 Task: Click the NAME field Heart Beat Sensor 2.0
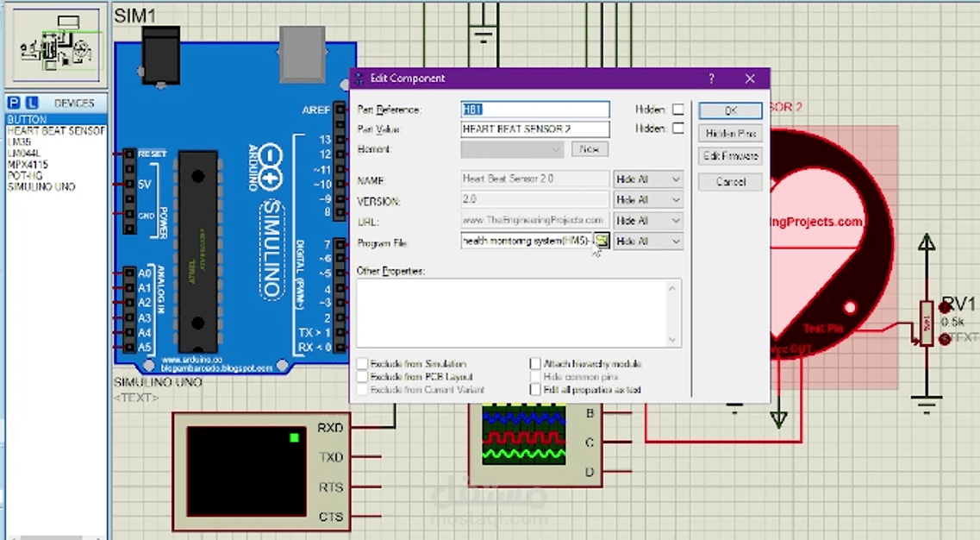click(x=535, y=179)
